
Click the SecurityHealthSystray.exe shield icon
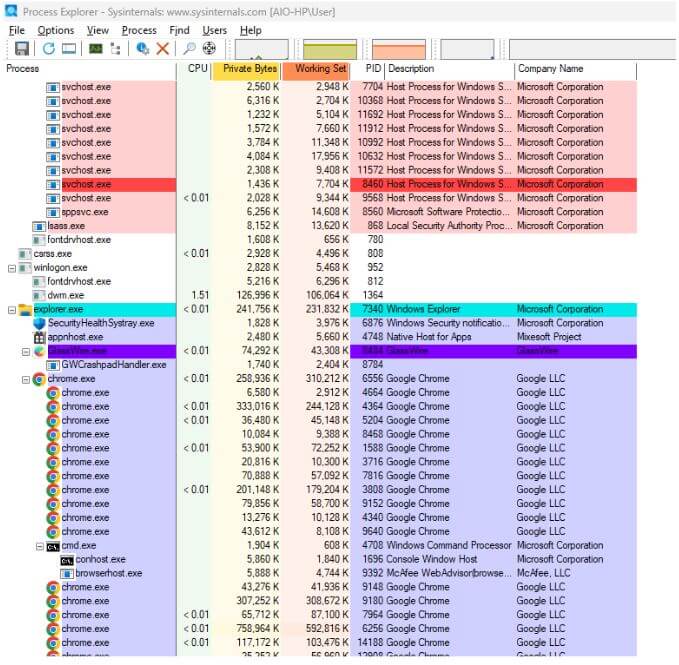click(x=39, y=323)
